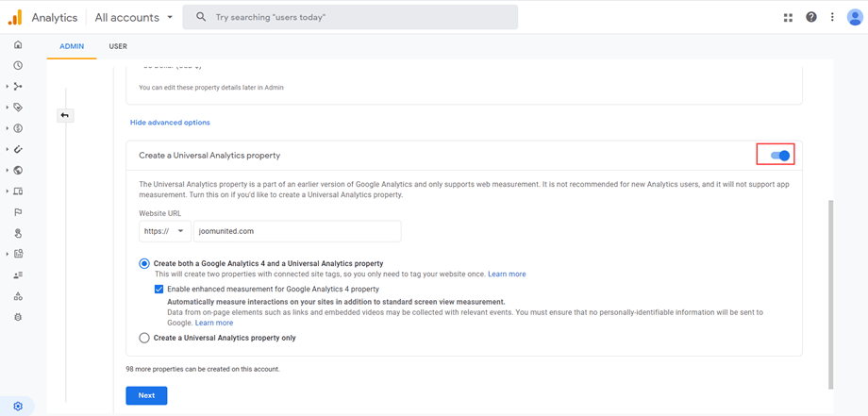Click Hide advanced options link
This screenshot has height=416, width=868.
coord(170,123)
